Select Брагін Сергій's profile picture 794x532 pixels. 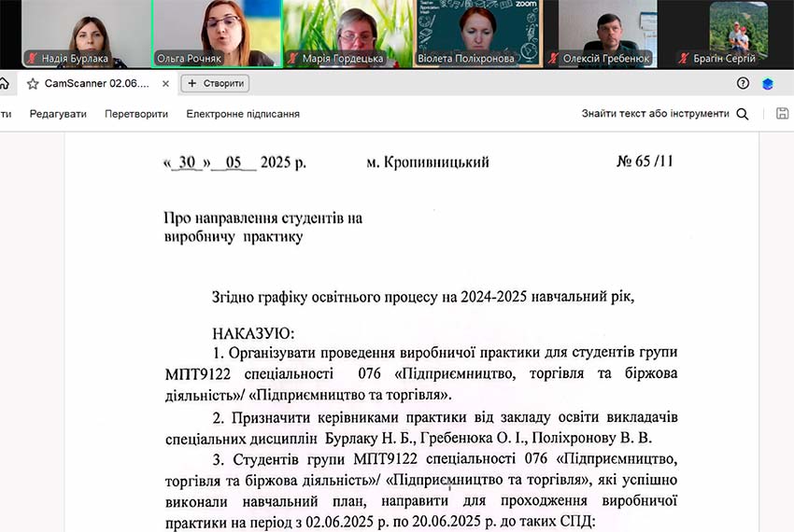(738, 26)
